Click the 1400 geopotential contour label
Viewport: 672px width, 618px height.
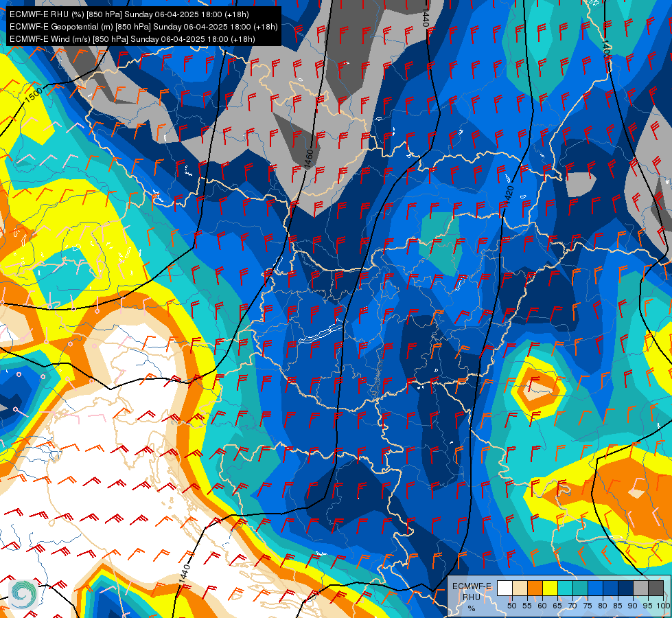pyautogui.click(x=605, y=48)
